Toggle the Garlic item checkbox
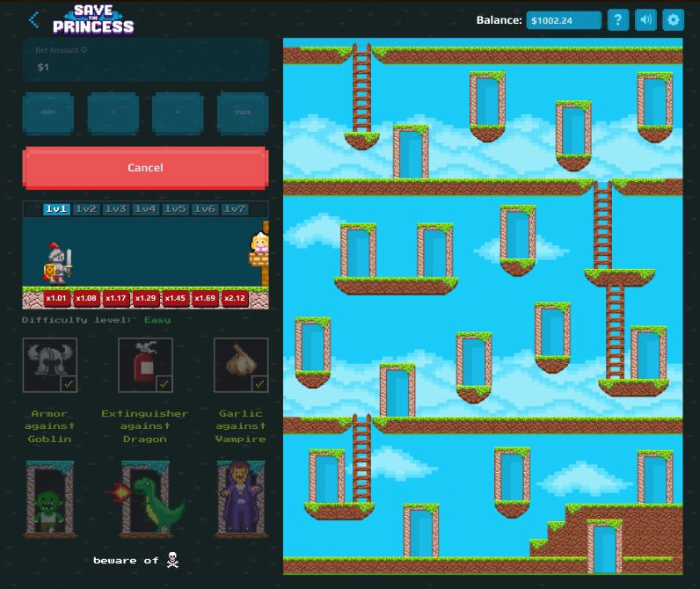This screenshot has width=700, height=589. [x=259, y=384]
